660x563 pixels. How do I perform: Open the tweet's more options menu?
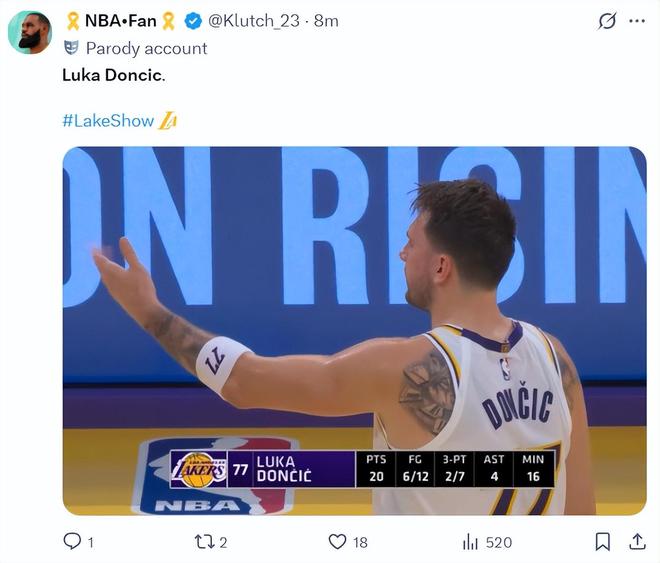pos(636,21)
